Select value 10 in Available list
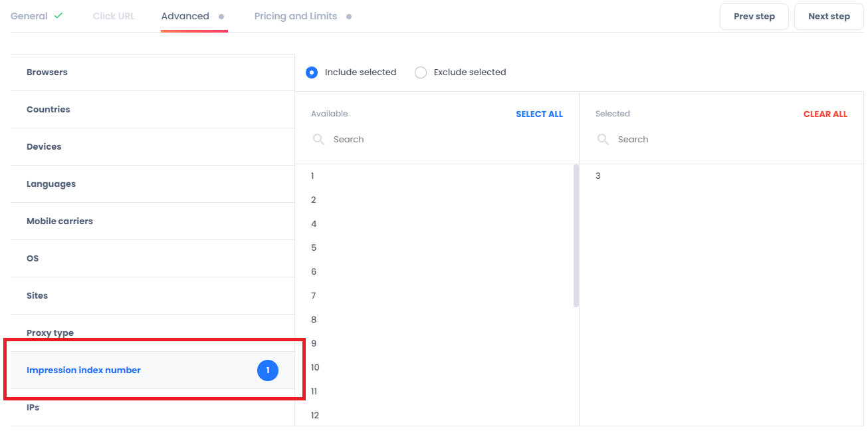 coord(437,368)
